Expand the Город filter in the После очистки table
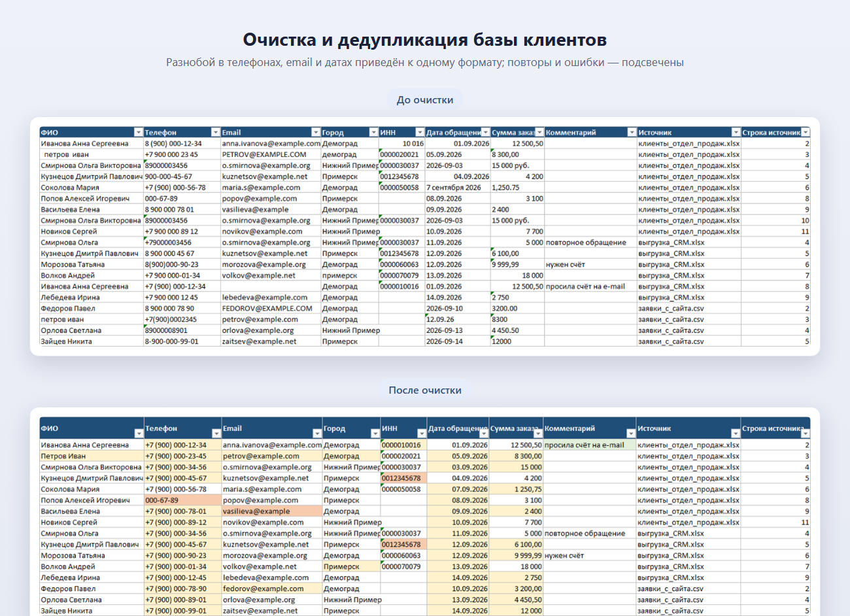This screenshot has width=850, height=616. click(x=375, y=434)
